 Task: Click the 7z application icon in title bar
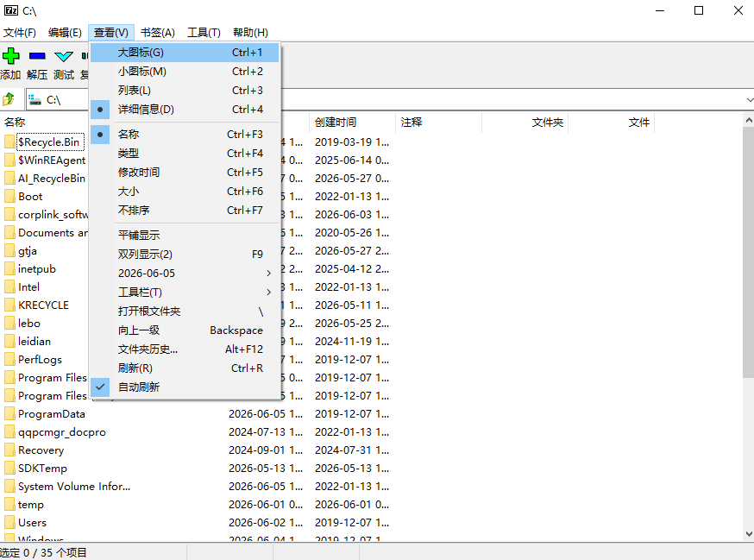(x=11, y=10)
